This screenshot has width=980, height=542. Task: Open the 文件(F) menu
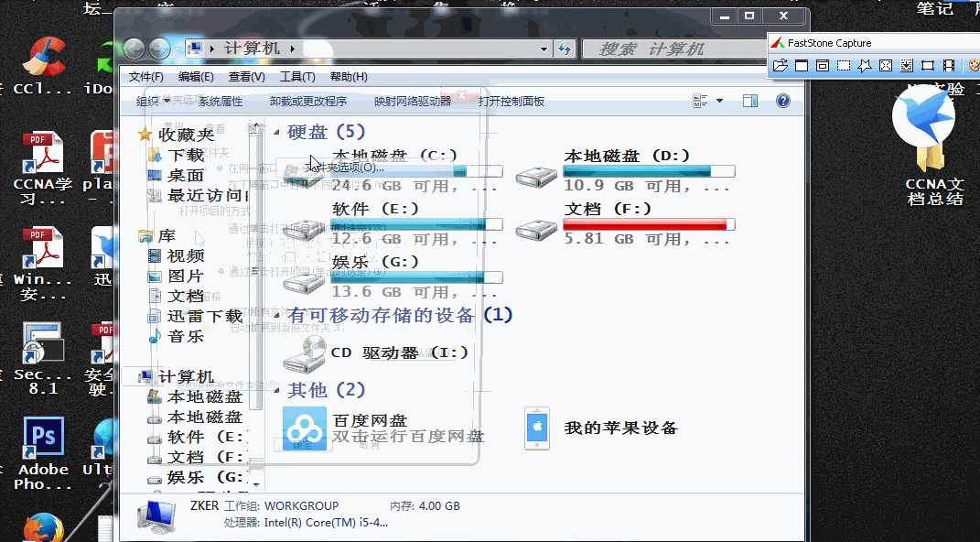(145, 77)
